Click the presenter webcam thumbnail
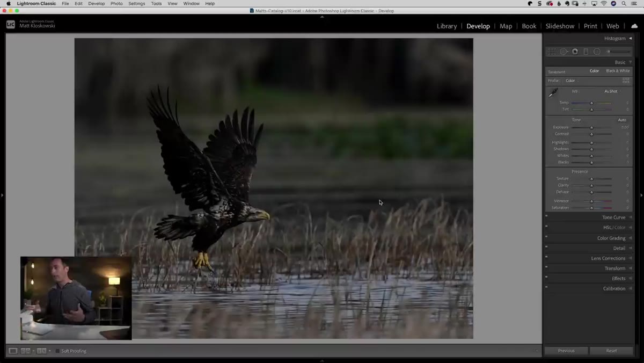Image resolution: width=644 pixels, height=363 pixels. pyautogui.click(x=76, y=298)
